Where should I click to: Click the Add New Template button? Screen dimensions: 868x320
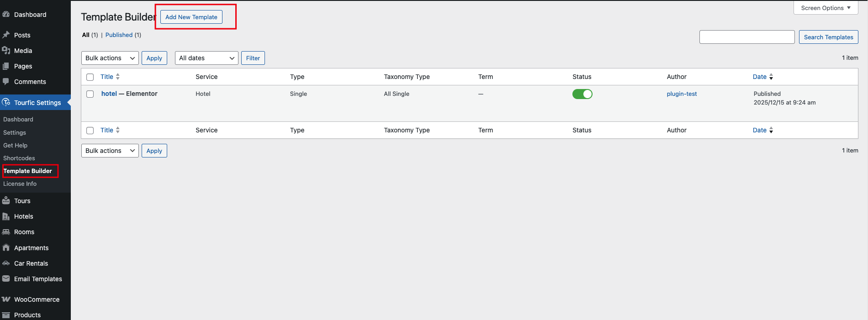(191, 17)
